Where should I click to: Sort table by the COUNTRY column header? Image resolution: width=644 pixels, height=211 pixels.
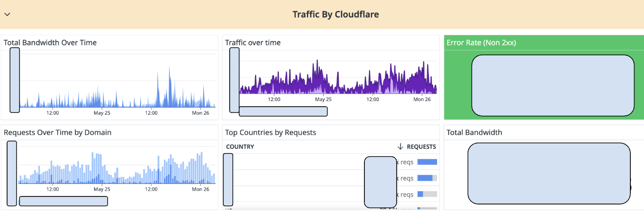coord(240,147)
